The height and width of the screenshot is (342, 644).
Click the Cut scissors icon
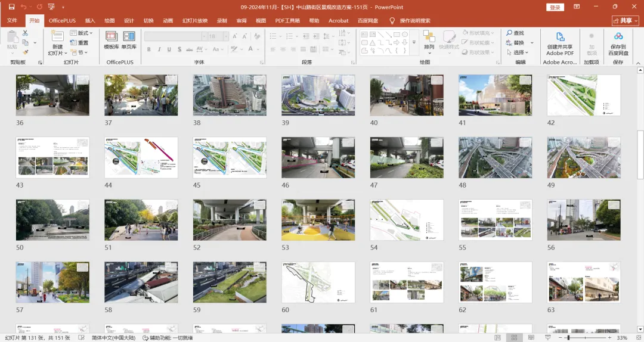tap(25, 33)
